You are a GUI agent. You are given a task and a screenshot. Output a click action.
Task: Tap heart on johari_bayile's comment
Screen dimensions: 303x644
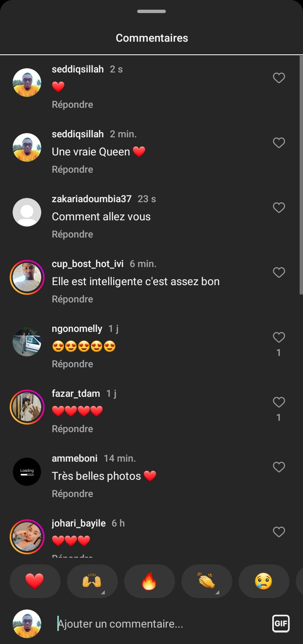[x=279, y=532]
